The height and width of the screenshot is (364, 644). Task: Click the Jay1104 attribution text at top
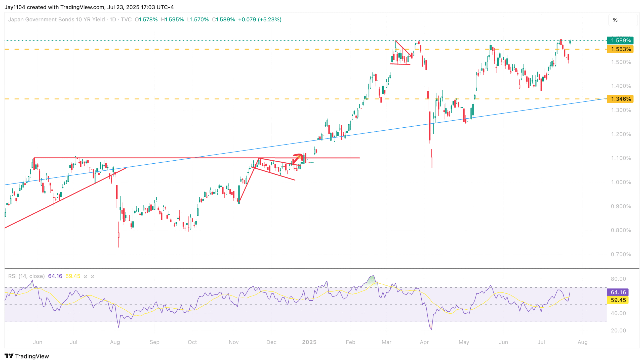point(14,7)
